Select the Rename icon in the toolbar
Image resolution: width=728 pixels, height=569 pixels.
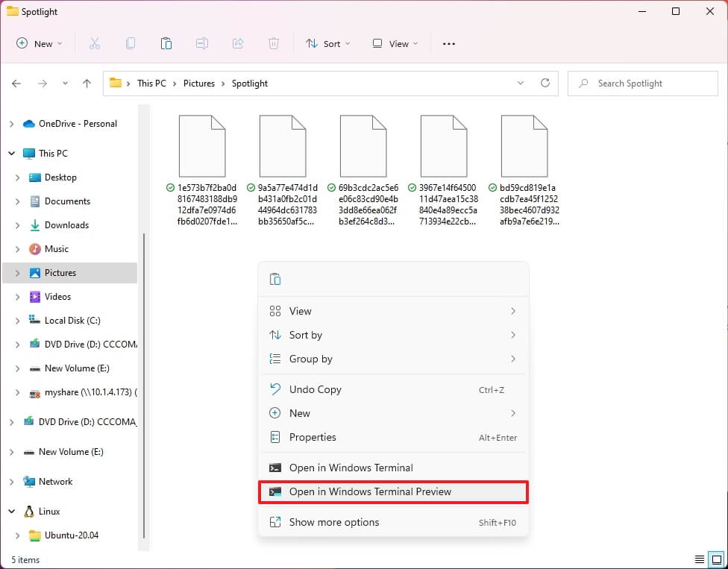pos(202,43)
